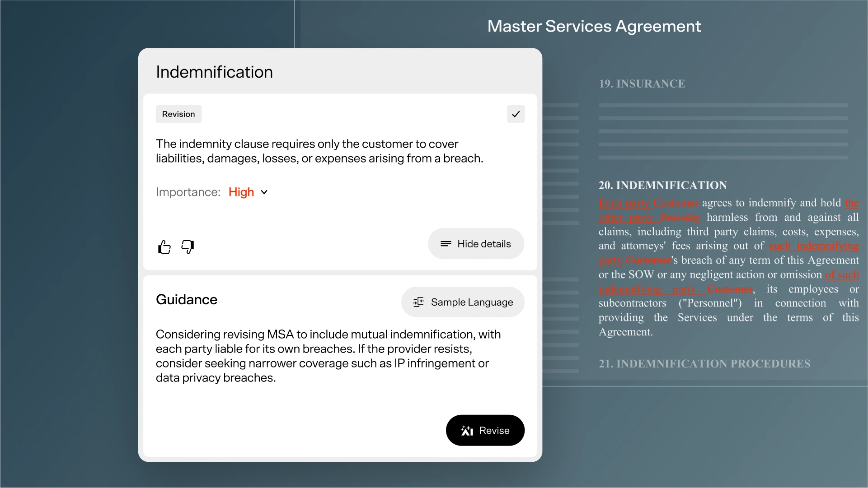
Task: Click the Master Services Agreement title
Action: (x=594, y=26)
